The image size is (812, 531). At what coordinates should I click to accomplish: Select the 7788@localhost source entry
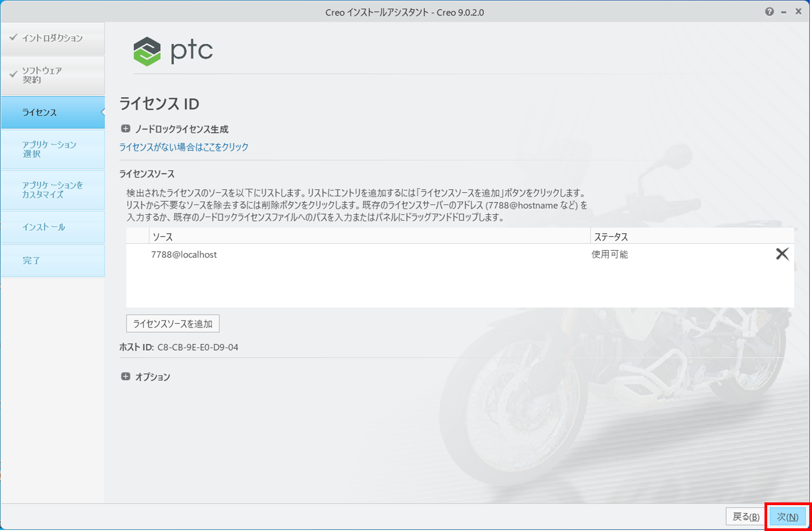click(184, 255)
